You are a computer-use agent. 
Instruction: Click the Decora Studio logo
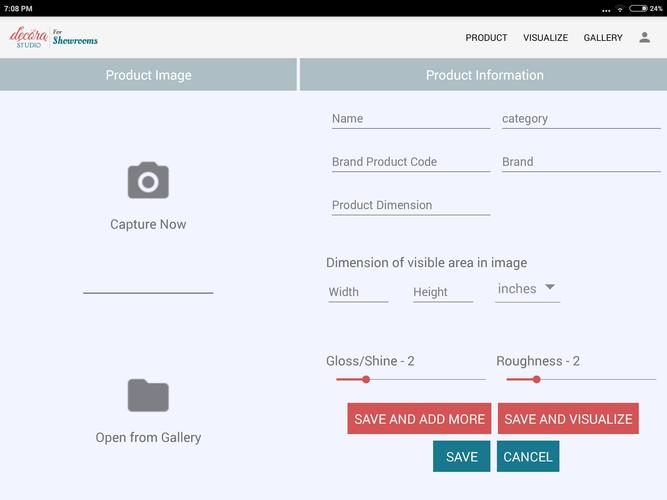coord(54,38)
